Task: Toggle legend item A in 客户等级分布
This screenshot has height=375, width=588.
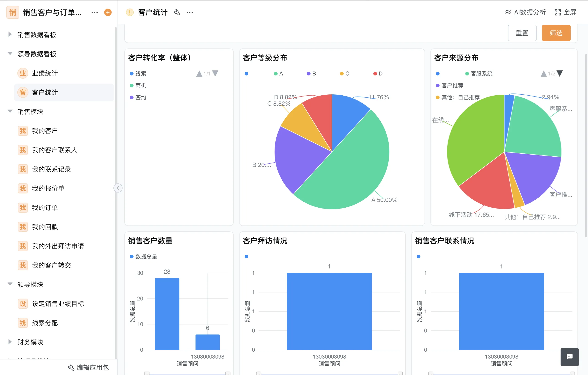Action: pyautogui.click(x=275, y=74)
